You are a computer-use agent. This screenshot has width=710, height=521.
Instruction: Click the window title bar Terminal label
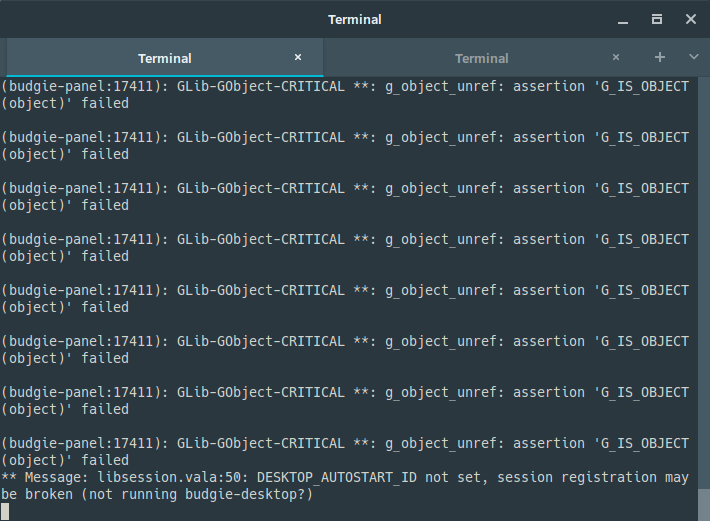pyautogui.click(x=355, y=20)
